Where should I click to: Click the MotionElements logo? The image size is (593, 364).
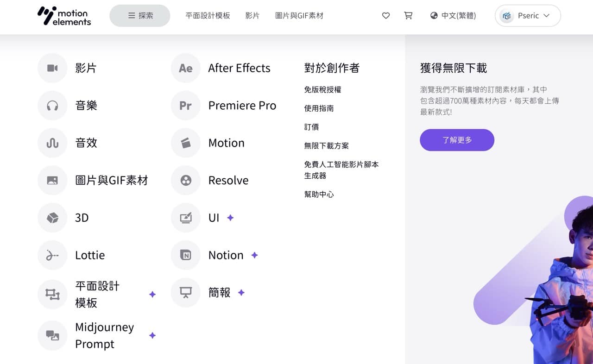click(x=64, y=16)
